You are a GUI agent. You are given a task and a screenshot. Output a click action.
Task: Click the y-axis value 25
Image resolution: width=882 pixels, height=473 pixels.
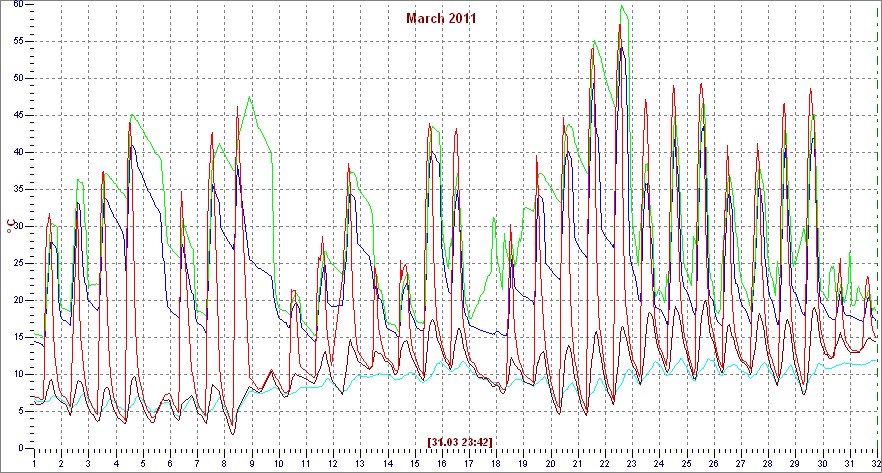point(18,263)
